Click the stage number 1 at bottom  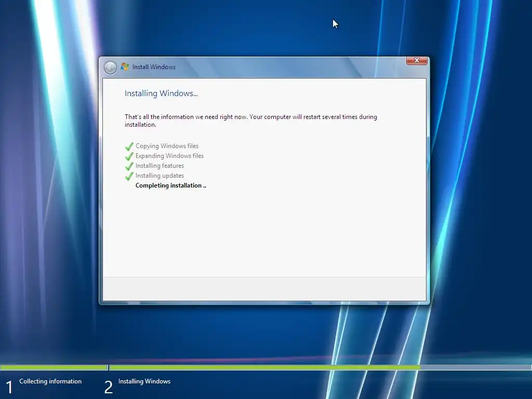9,387
